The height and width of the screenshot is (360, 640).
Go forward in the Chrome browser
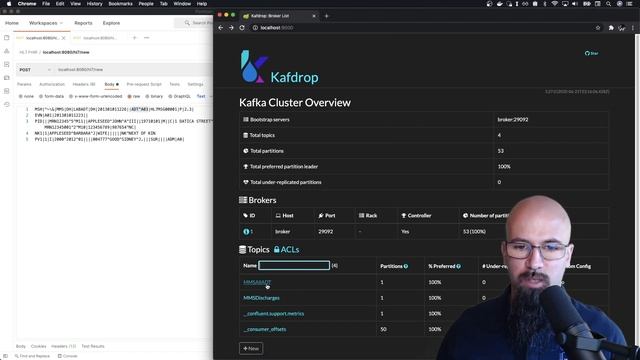231,28
